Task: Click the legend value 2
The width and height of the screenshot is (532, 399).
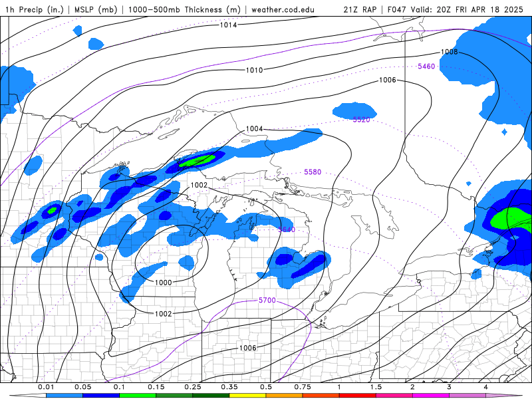Action: pyautogui.click(x=412, y=387)
